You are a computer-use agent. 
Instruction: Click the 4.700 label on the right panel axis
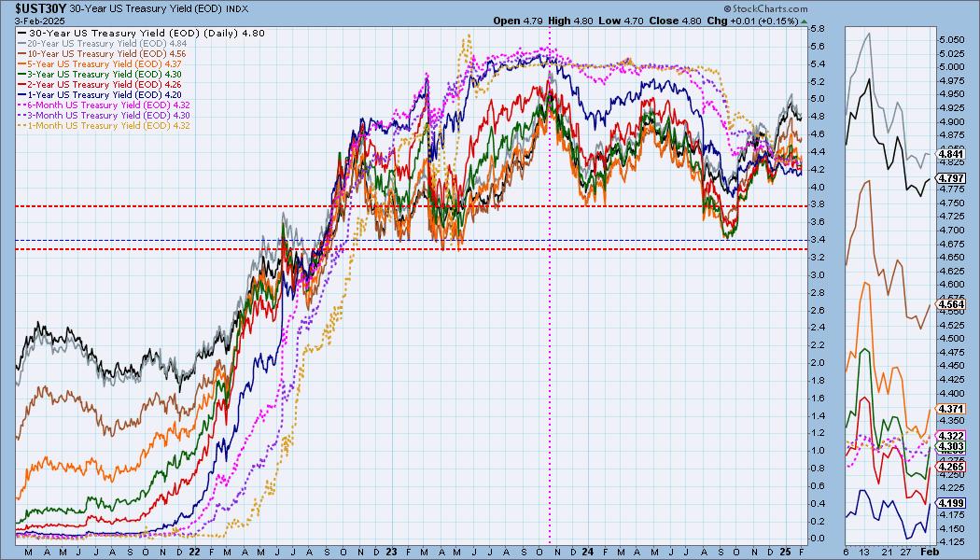point(953,230)
